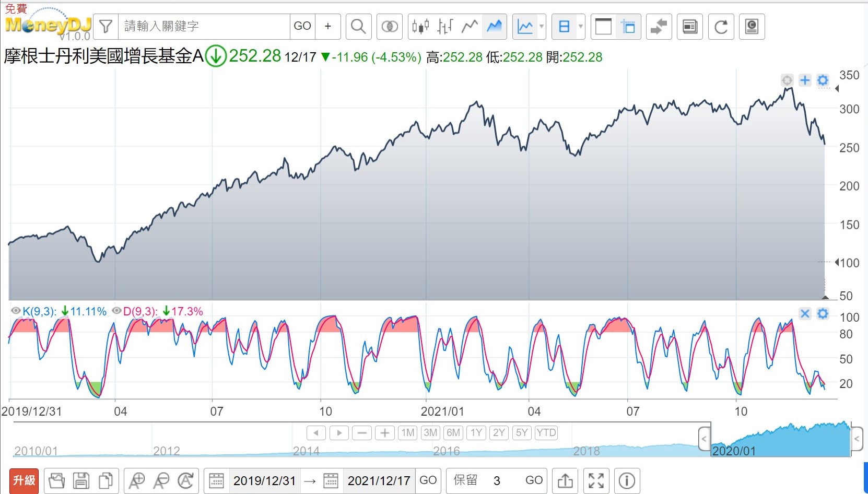Toggle the compare overlay circles button
This screenshot has width=868, height=494.
(390, 26)
